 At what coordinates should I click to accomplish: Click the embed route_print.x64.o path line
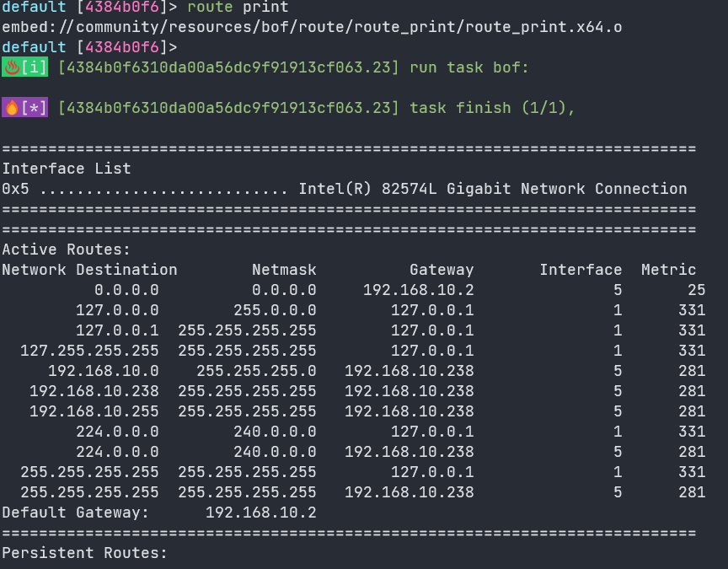(312, 27)
